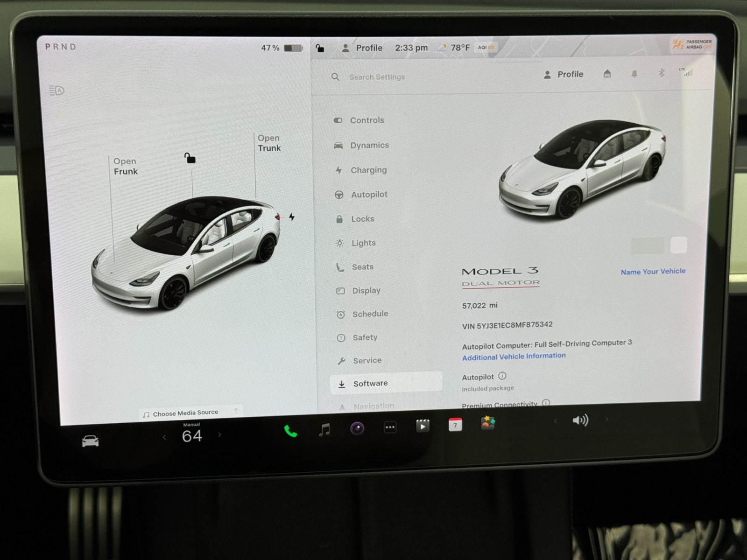The height and width of the screenshot is (560, 747).
Task: Increase cabin temperature with right arrow
Action: [220, 435]
